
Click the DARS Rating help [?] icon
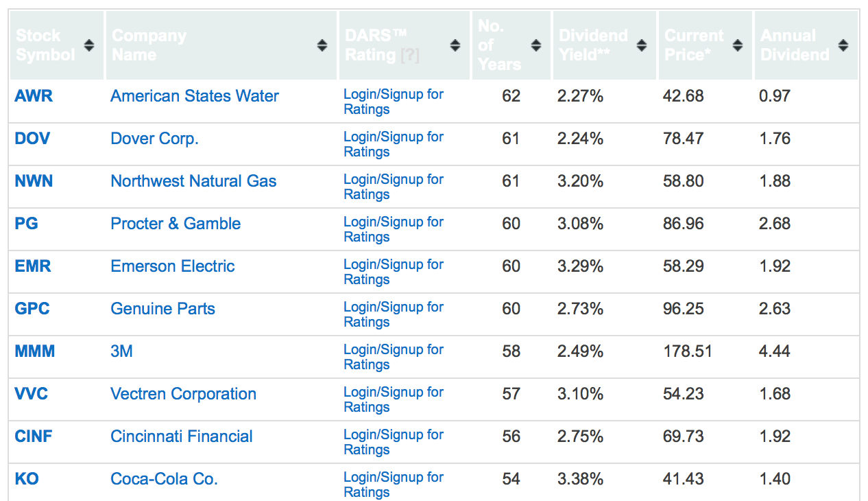(x=409, y=55)
